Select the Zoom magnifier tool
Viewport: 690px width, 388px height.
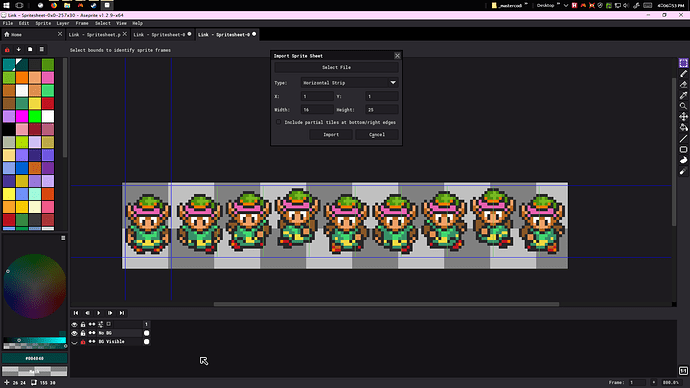coord(683,106)
